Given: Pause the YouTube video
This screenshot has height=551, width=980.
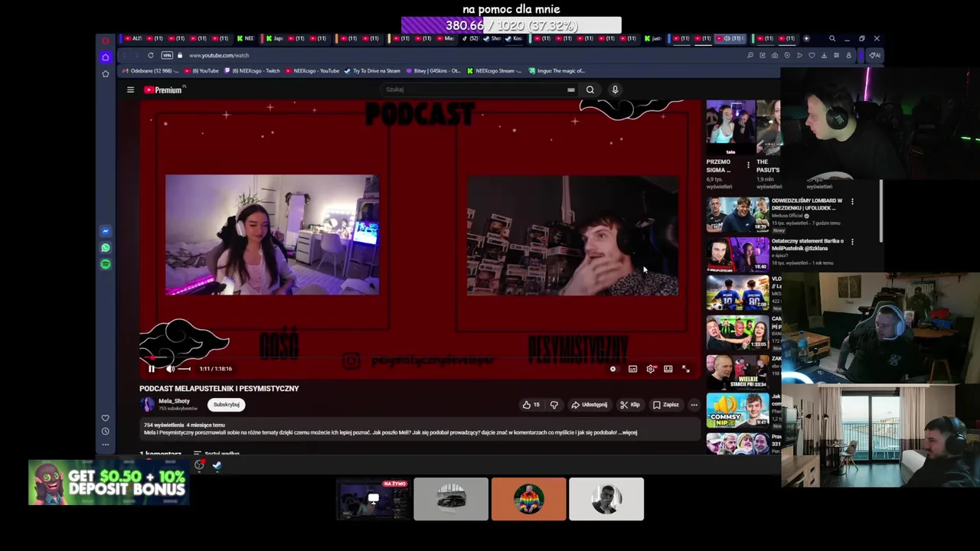Looking at the screenshot, I should [152, 369].
